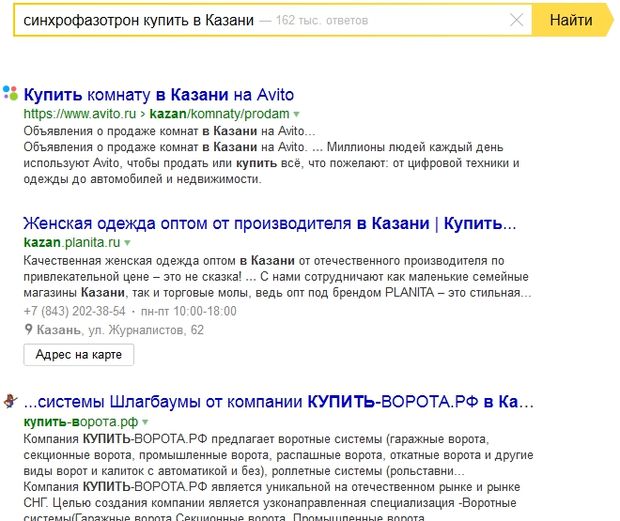Clear the search query with the X icon
The image size is (620, 521).
pos(516,20)
